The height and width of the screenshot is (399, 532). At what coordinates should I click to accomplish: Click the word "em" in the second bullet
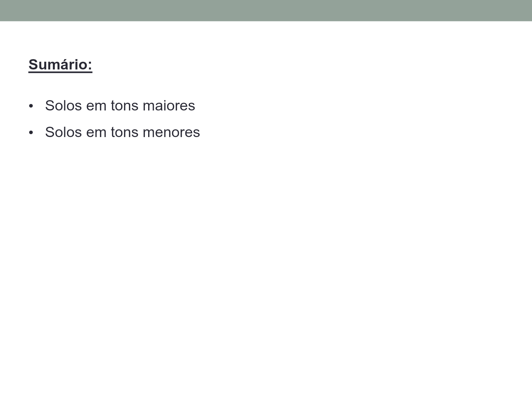point(96,132)
